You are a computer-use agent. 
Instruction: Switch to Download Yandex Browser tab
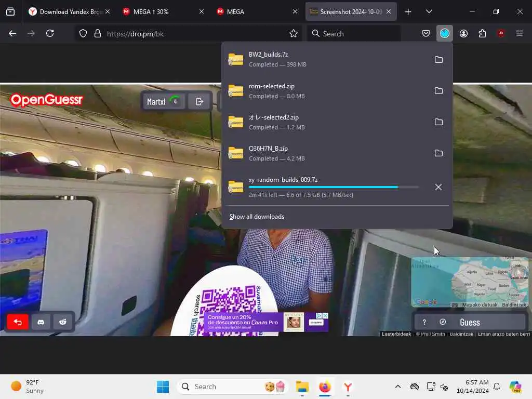[70, 12]
